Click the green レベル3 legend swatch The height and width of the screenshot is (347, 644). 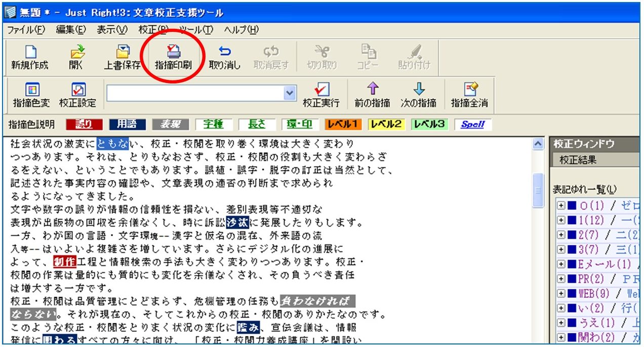pyautogui.click(x=430, y=124)
